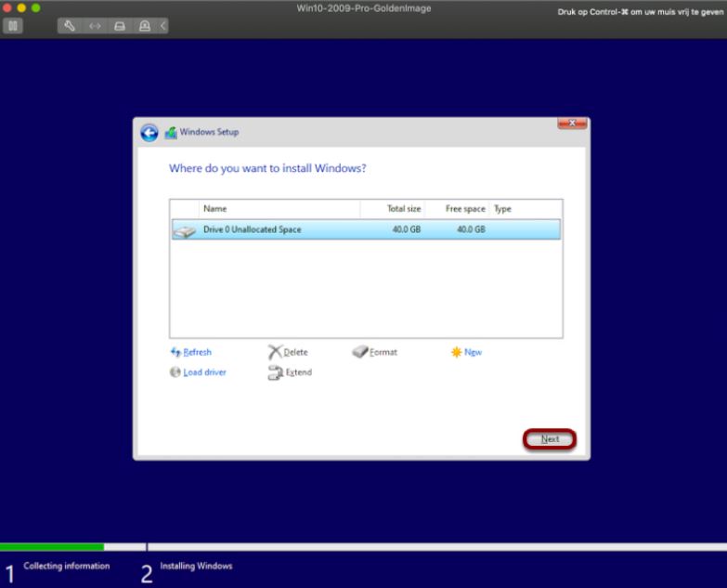Click the resize arrows toolbar icon
727x588 pixels.
click(x=95, y=26)
